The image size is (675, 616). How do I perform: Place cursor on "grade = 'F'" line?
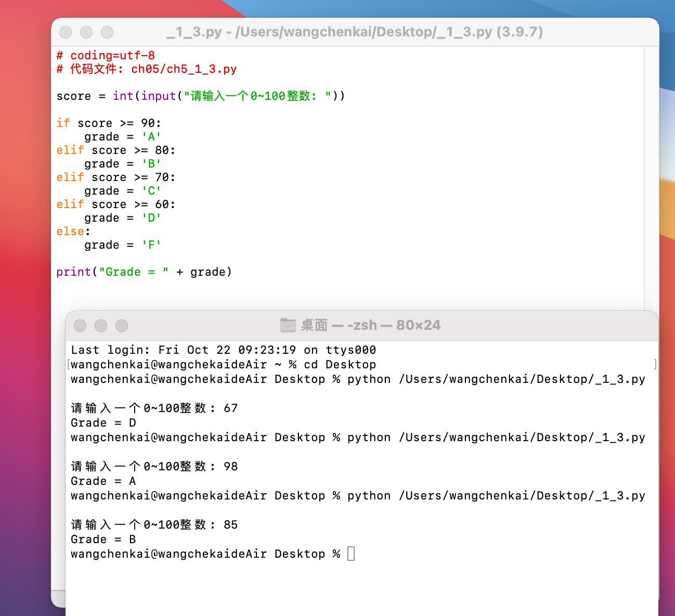pos(123,245)
